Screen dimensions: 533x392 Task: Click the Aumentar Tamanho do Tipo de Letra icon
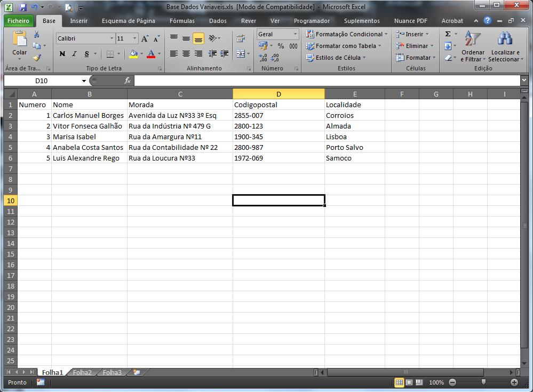[144, 38]
